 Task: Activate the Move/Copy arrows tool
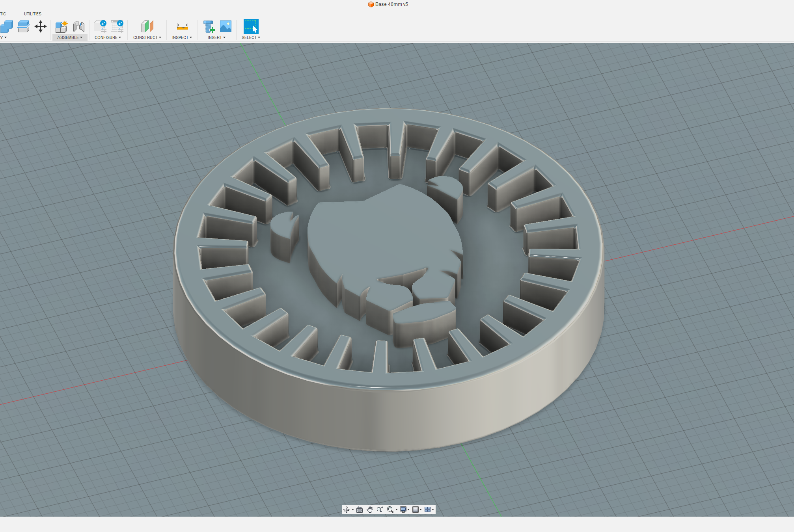tap(40, 26)
